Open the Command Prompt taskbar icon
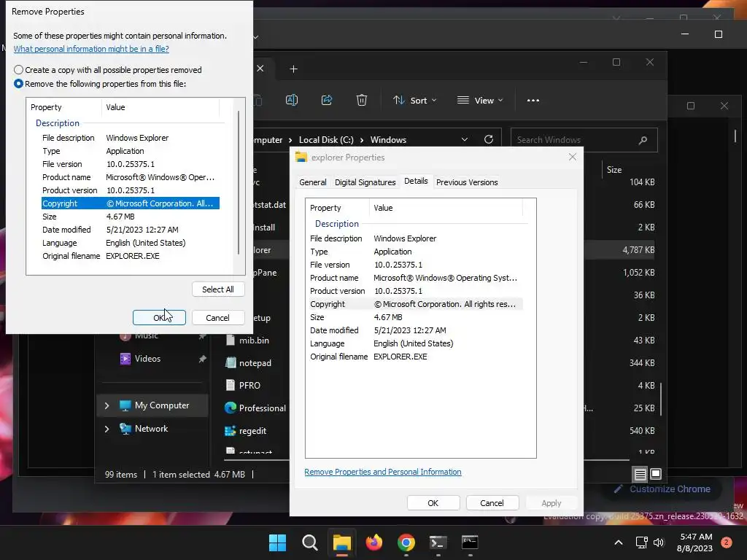This screenshot has width=747, height=560. point(470,542)
